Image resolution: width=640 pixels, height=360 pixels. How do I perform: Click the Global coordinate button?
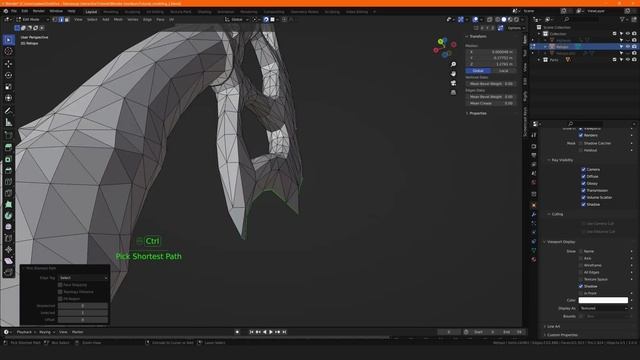[x=478, y=71]
